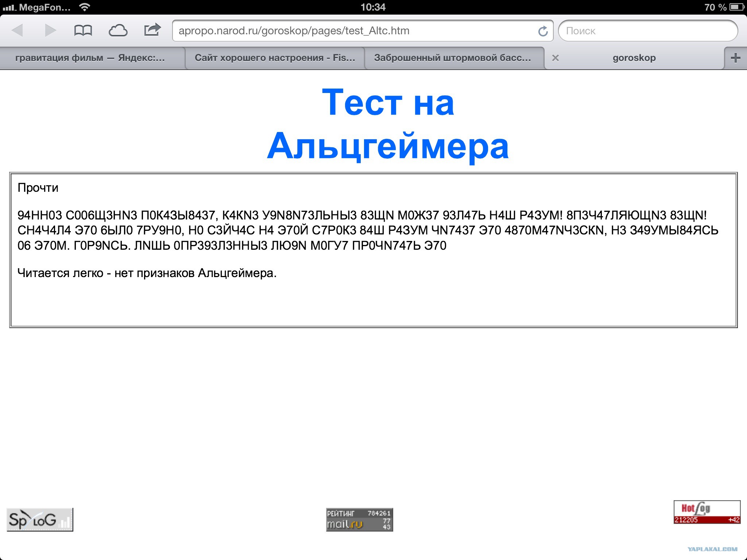Open iCloud tabs cloud icon
747x560 pixels.
(118, 31)
